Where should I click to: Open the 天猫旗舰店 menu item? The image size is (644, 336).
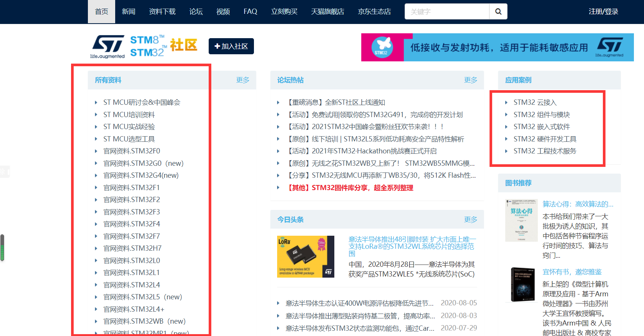point(328,12)
